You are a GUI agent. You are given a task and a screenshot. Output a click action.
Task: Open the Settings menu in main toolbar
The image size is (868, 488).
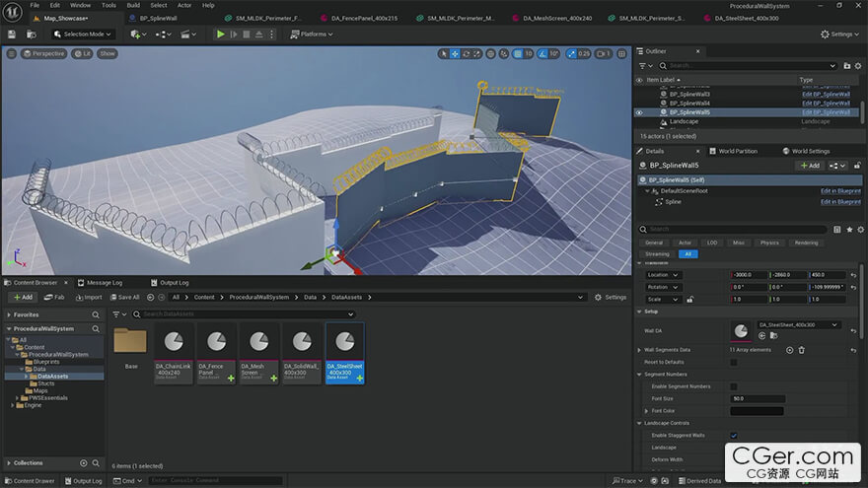click(839, 35)
